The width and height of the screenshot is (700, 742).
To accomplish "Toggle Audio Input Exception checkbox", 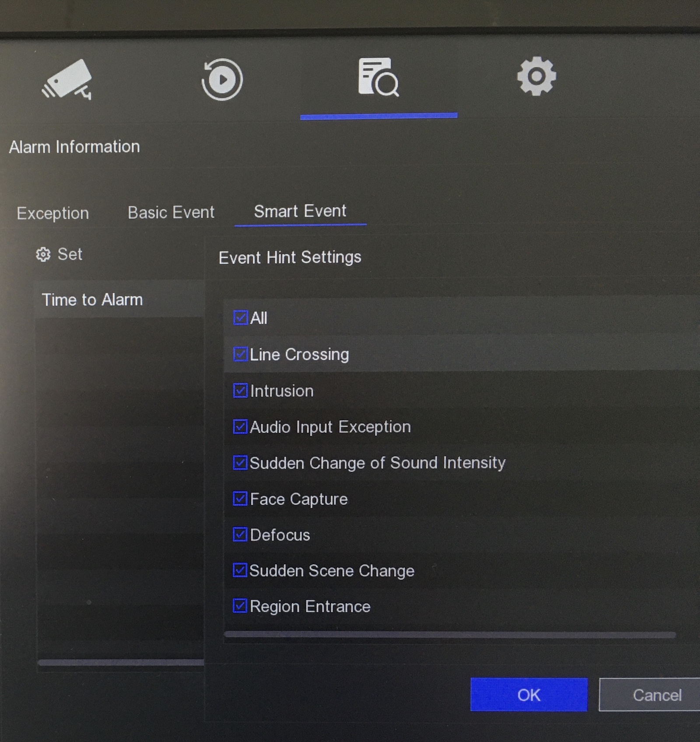I will 240,427.
